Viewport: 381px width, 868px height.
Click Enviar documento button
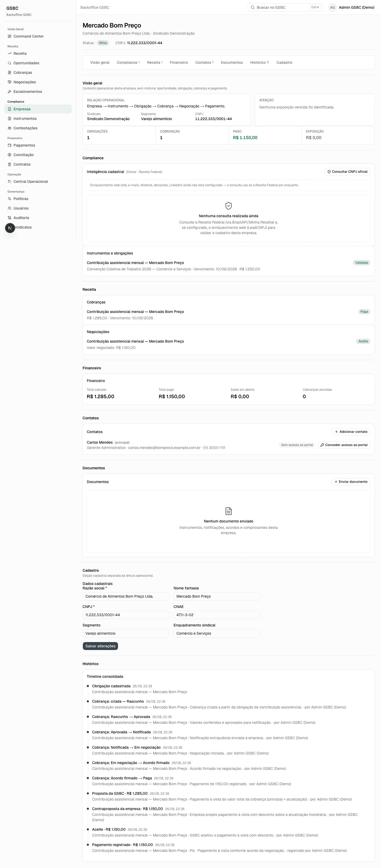(x=351, y=482)
